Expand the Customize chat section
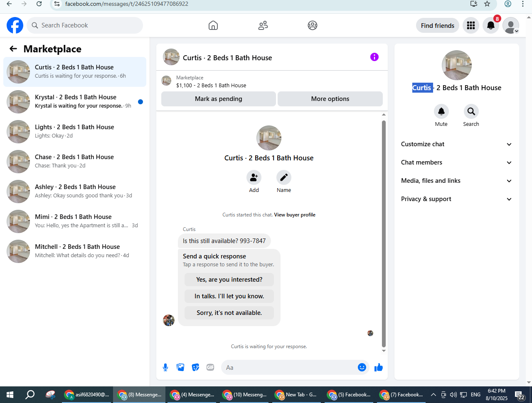 (456, 144)
